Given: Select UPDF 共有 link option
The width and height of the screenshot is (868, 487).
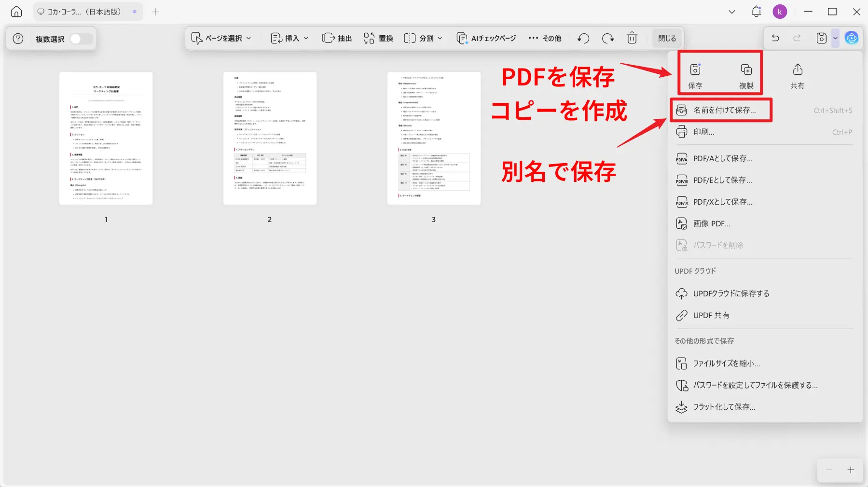Looking at the screenshot, I should (764, 315).
